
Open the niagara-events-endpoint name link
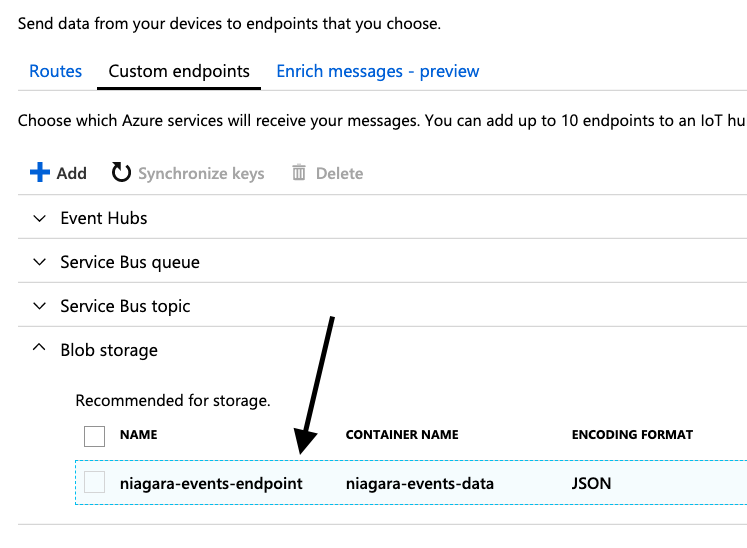pos(211,484)
